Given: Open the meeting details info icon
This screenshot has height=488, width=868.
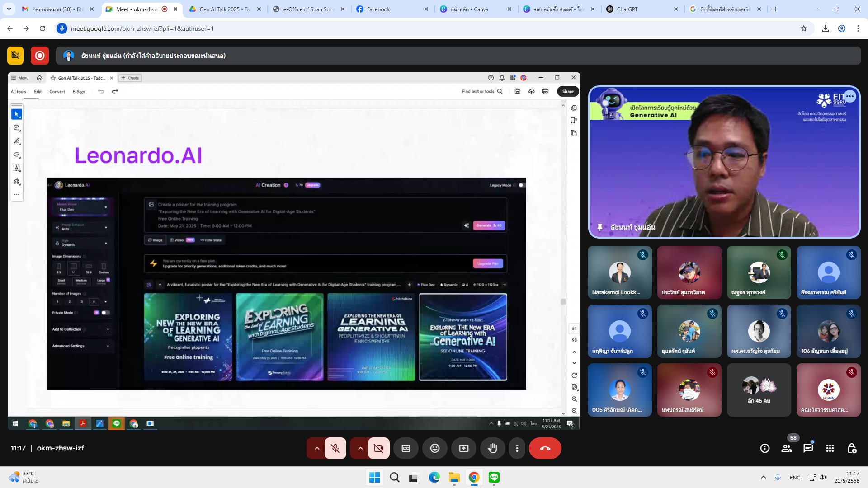Looking at the screenshot, I should [x=764, y=448].
